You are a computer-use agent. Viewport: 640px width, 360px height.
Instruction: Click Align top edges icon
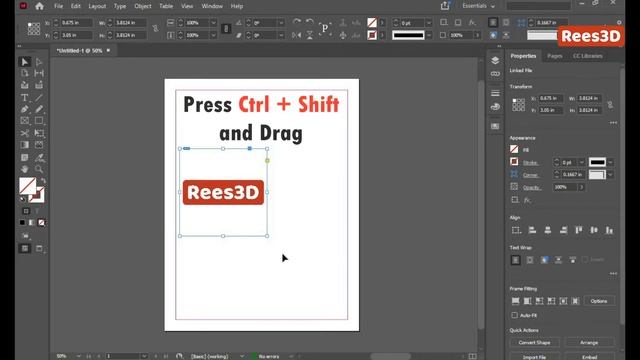tap(578, 230)
